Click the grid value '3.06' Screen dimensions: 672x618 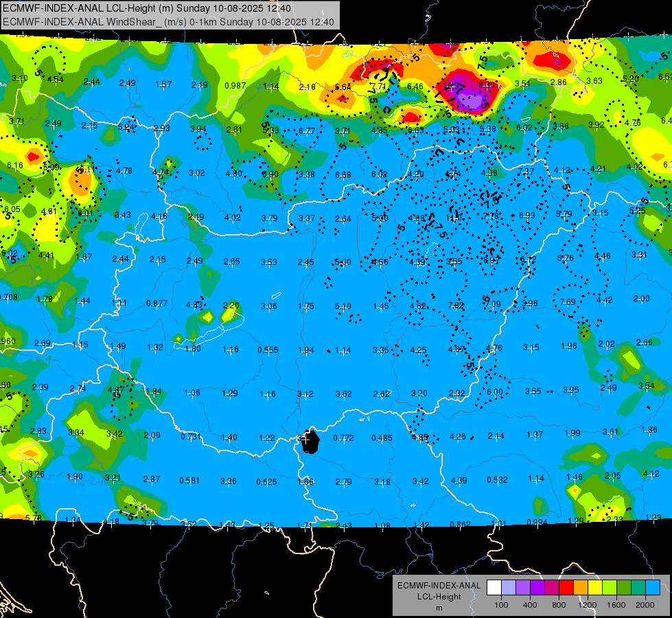tap(268, 306)
